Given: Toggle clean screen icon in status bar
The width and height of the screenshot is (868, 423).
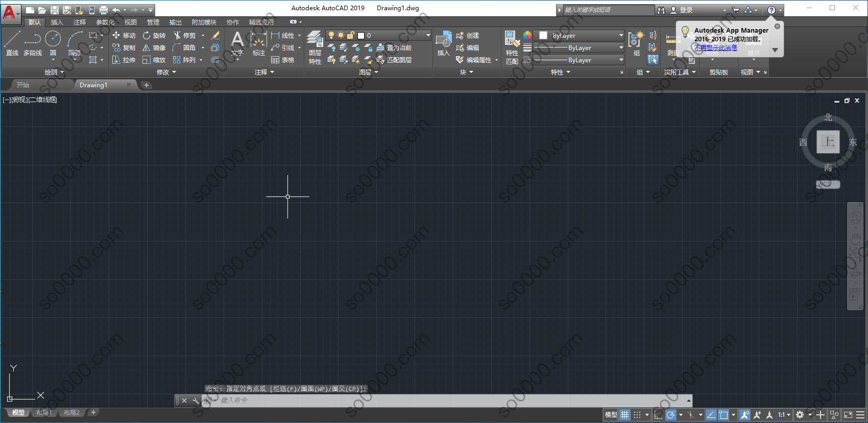Looking at the screenshot, I should (x=848, y=415).
